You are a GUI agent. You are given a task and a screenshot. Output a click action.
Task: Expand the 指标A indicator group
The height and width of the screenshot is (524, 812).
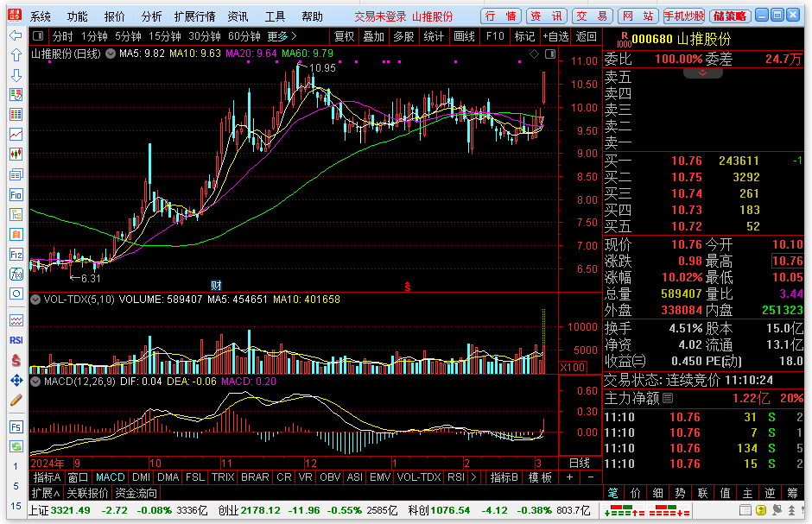coord(47,477)
